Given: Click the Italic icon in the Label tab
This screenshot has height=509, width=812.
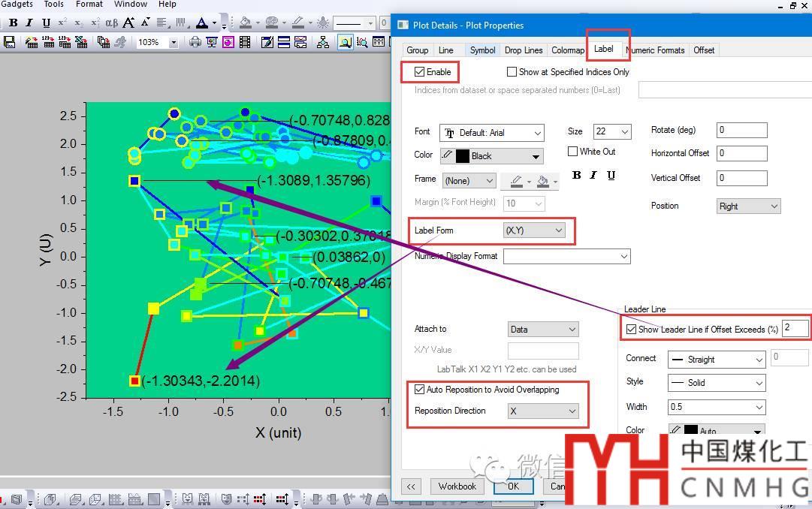Looking at the screenshot, I should (593, 175).
